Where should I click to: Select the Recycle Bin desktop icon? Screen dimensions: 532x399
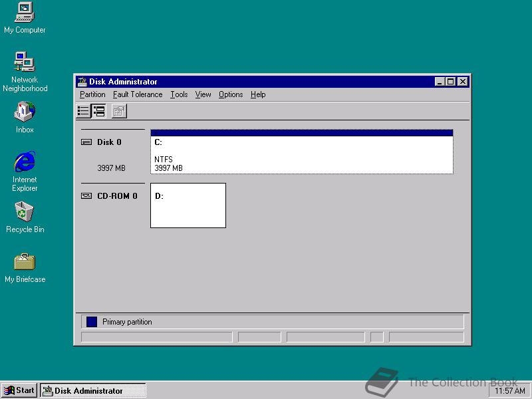point(25,217)
